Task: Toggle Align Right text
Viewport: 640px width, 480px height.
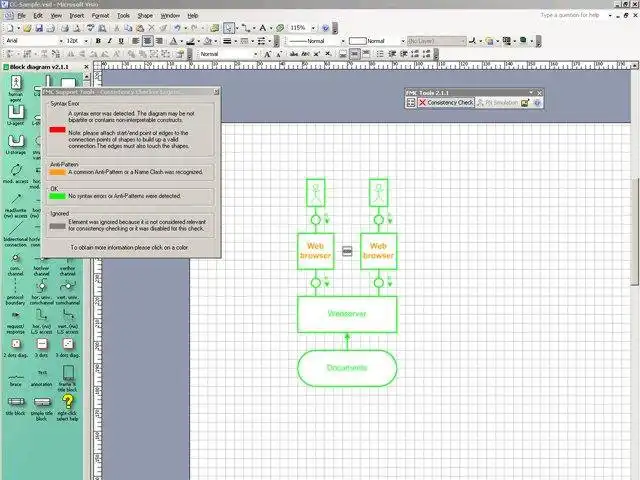Action: click(159, 41)
